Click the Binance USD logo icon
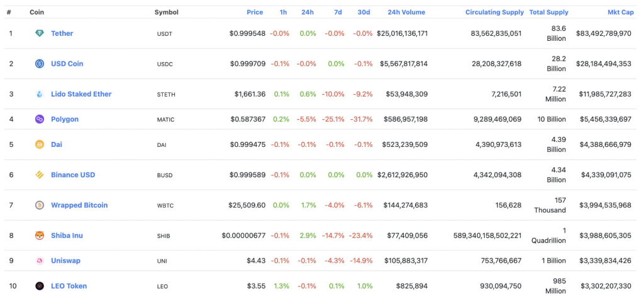Image resolution: width=644 pixels, height=297 pixels. (40, 175)
